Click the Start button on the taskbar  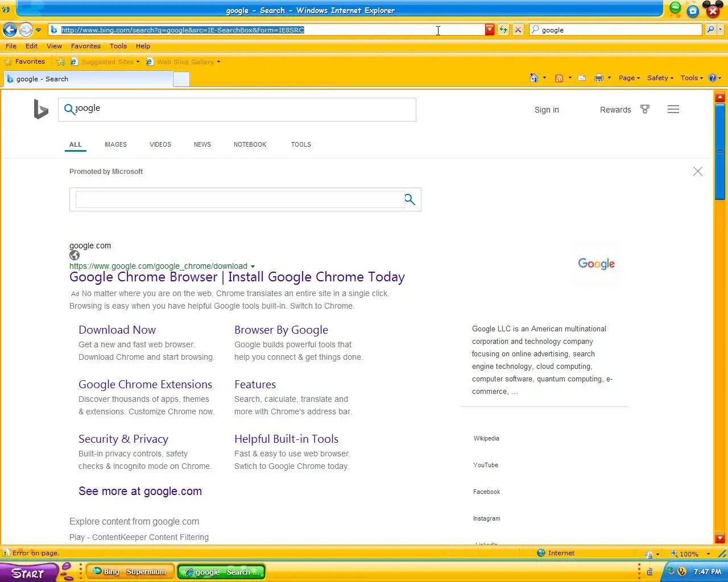click(27, 573)
